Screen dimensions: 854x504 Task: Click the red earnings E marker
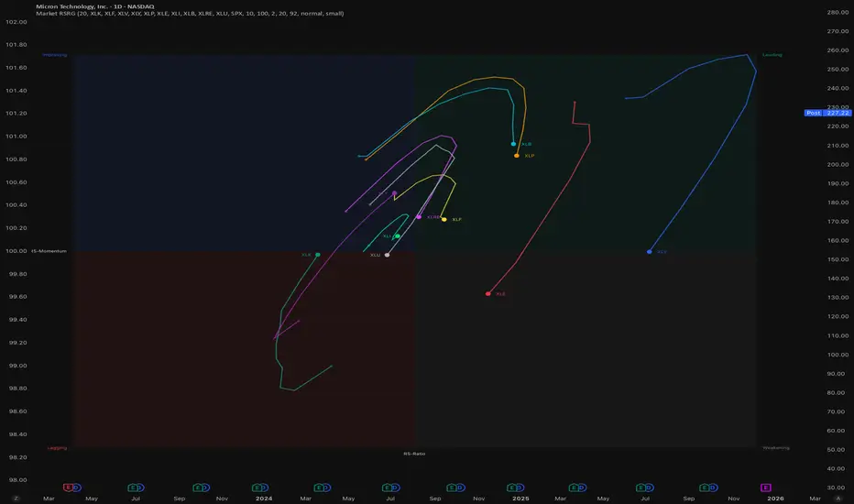pyautogui.click(x=68, y=488)
